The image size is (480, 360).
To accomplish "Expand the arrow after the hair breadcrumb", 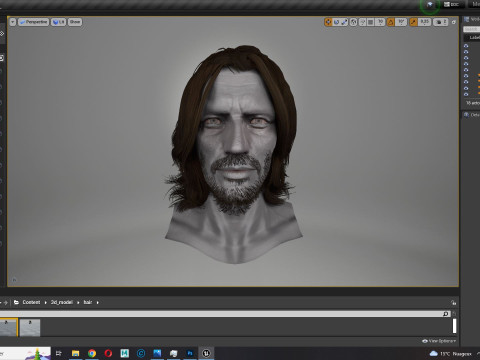I will point(98,303).
